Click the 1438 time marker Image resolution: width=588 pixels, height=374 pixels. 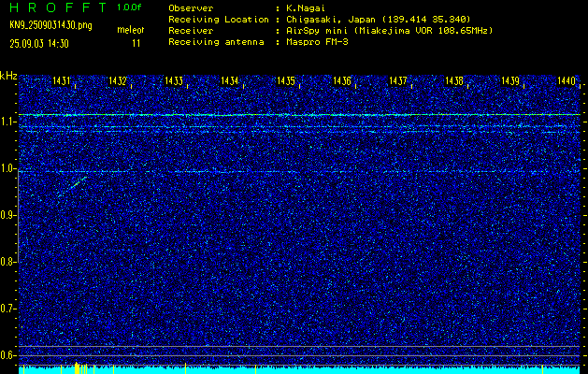[x=454, y=80]
